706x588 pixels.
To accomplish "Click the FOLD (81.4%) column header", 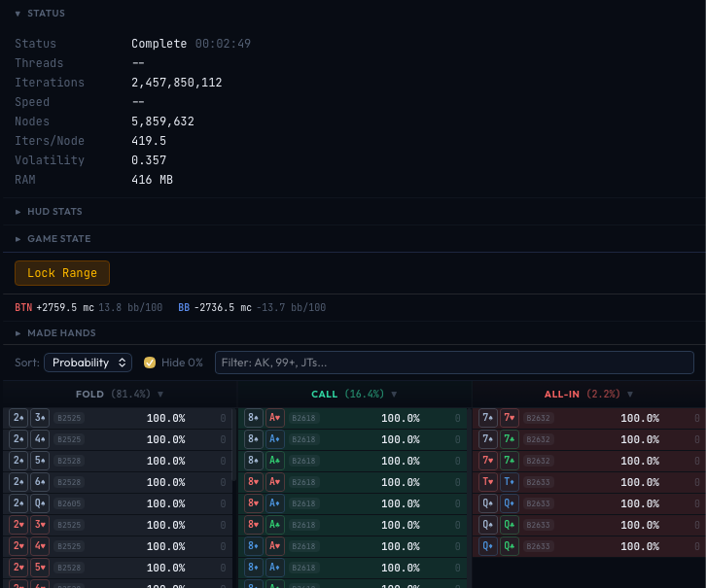I will tap(119, 394).
